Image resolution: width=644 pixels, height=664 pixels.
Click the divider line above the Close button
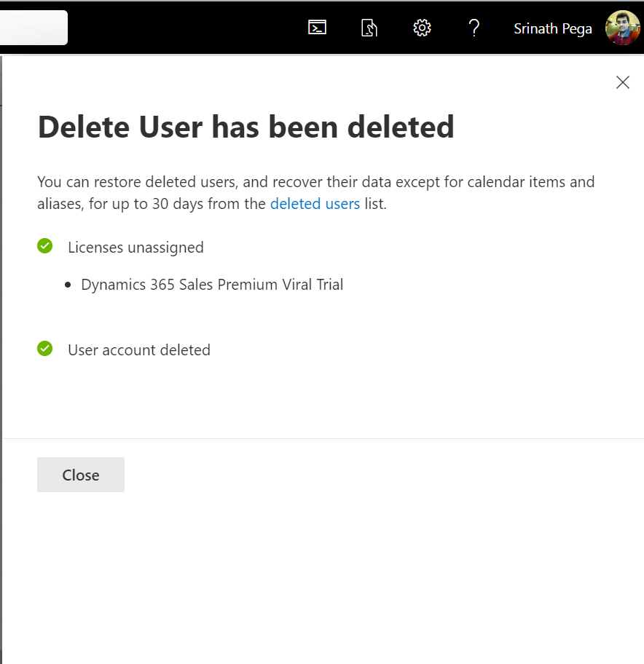[322, 438]
